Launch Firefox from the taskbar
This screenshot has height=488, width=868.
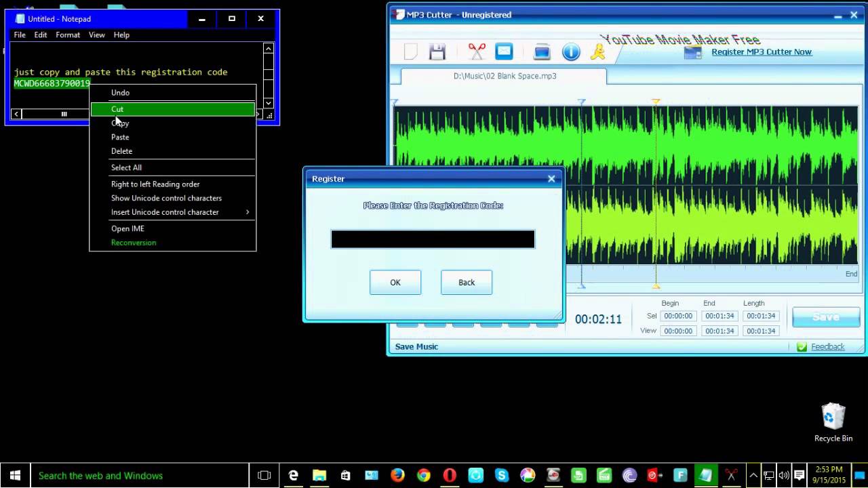(x=397, y=476)
